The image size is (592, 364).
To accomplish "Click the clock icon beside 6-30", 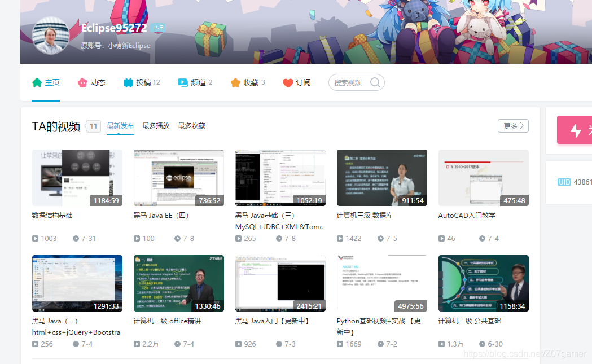I will coord(482,344).
